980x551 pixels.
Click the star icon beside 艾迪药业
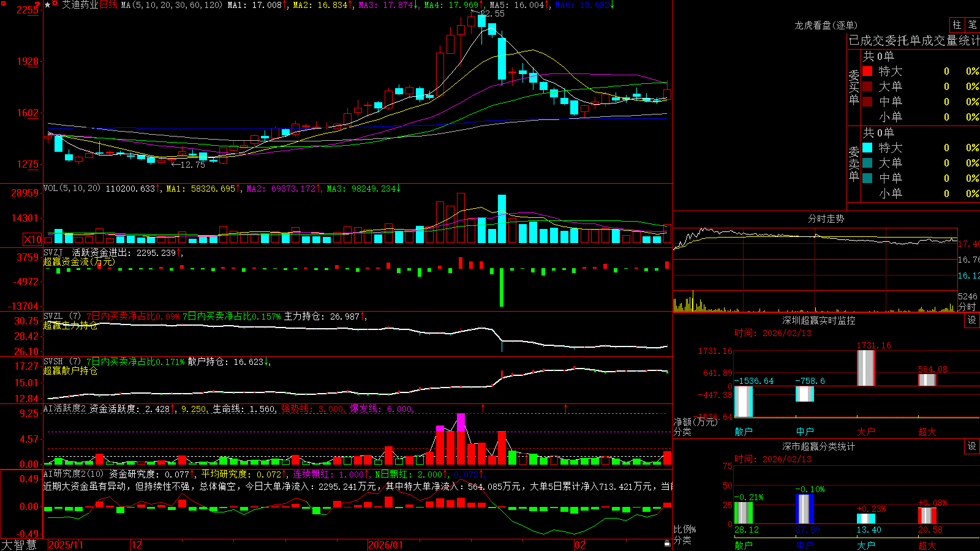coord(47,5)
